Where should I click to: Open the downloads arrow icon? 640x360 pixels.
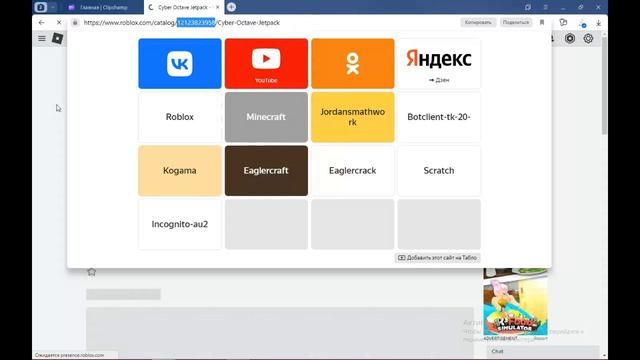(598, 23)
